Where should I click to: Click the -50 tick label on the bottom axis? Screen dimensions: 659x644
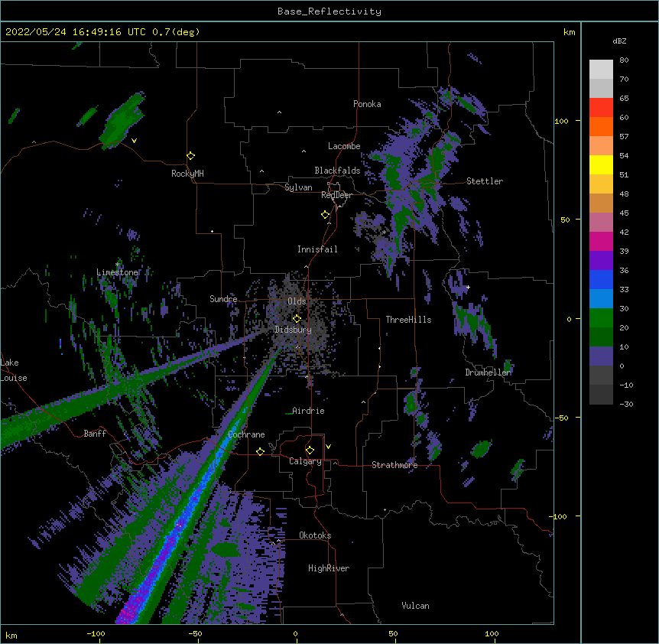(x=195, y=633)
